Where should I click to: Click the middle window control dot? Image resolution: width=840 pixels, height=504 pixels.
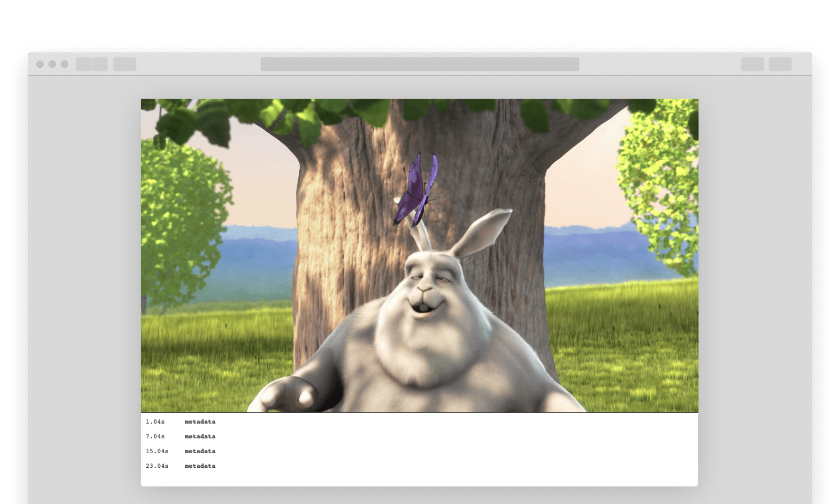tap(52, 64)
